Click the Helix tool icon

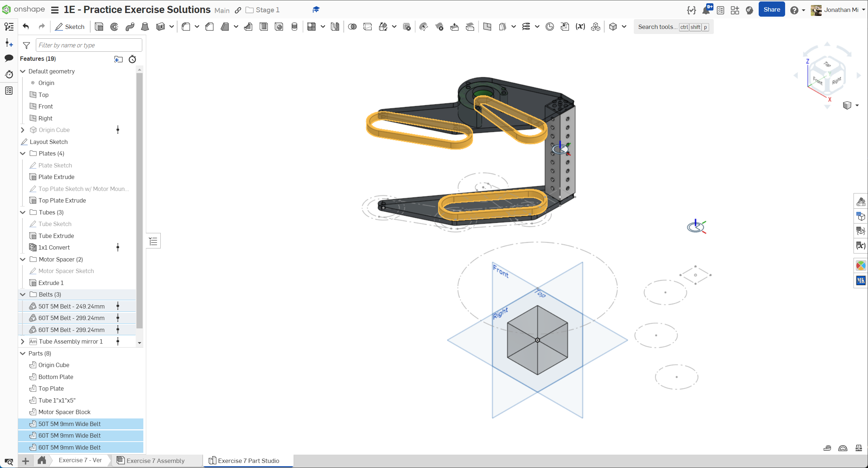(x=526, y=27)
